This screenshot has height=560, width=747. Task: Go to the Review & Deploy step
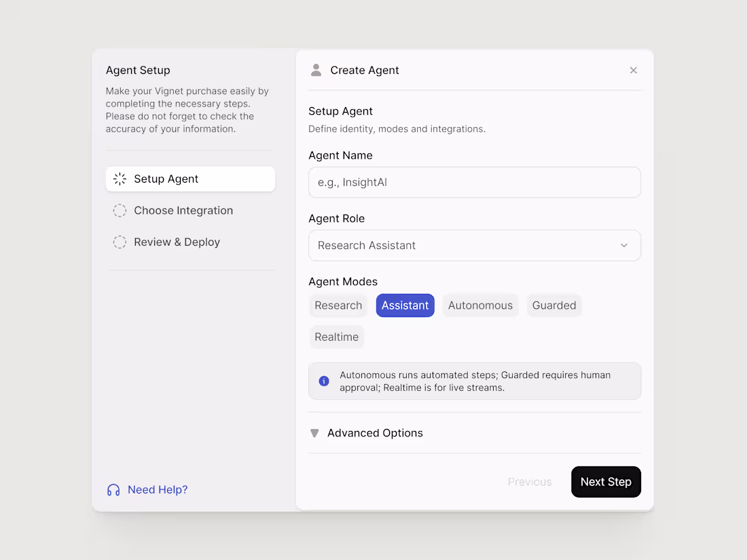[x=175, y=242]
